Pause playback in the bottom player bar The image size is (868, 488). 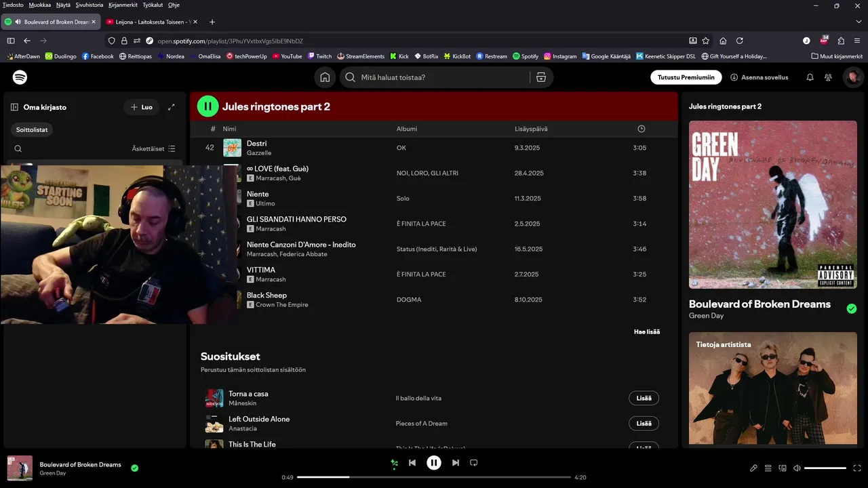tap(434, 463)
